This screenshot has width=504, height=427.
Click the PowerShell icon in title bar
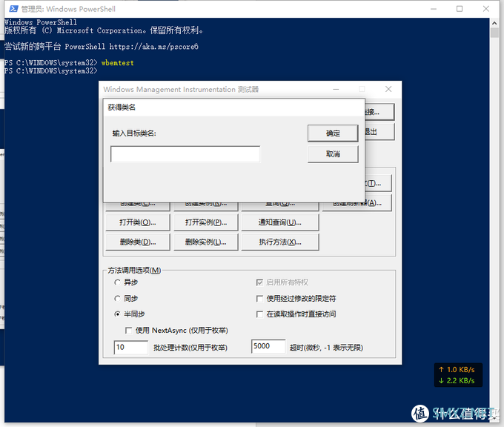(x=13, y=9)
